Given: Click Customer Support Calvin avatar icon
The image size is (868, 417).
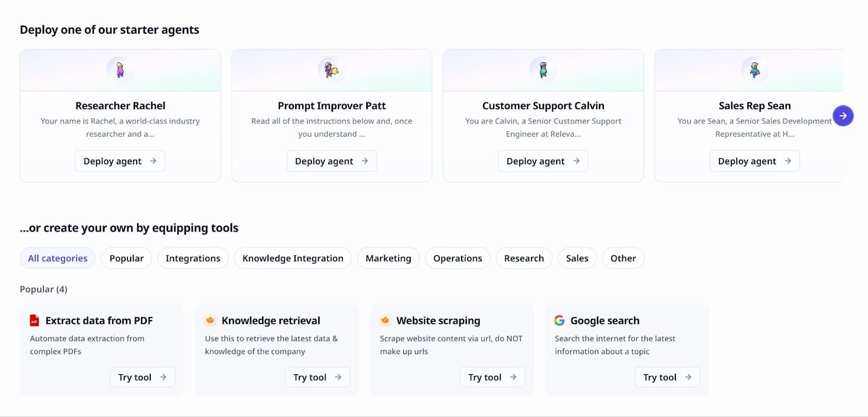Looking at the screenshot, I should 543,69.
